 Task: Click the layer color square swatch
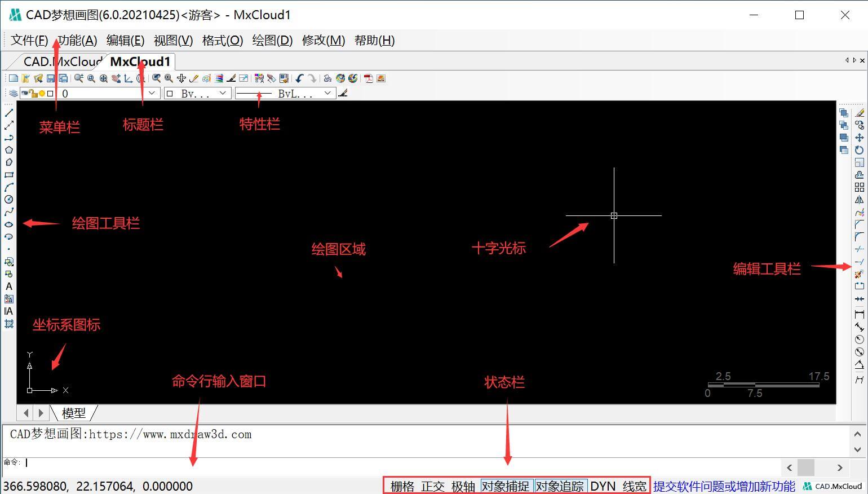(50, 94)
